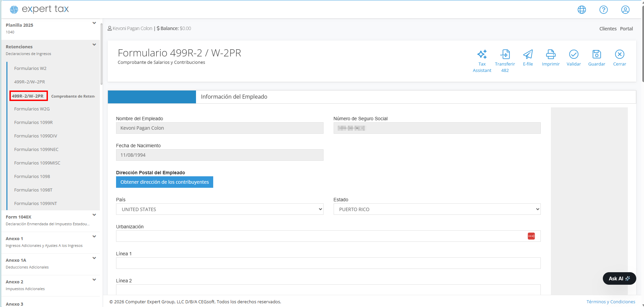Open the Ask AI assistant button
The width and height of the screenshot is (644, 307).
[619, 279]
